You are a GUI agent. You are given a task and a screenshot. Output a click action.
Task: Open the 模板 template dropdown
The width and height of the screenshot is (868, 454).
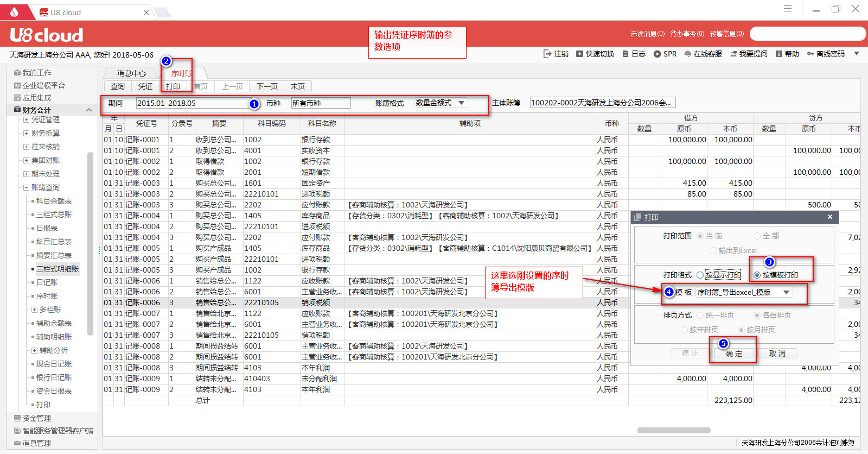786,292
